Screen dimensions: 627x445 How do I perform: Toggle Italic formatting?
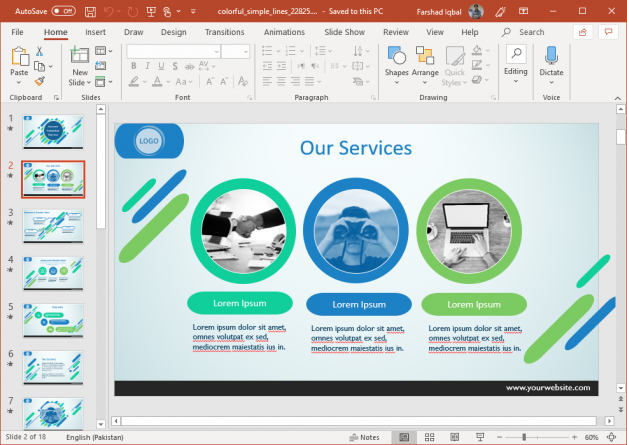coord(147,66)
